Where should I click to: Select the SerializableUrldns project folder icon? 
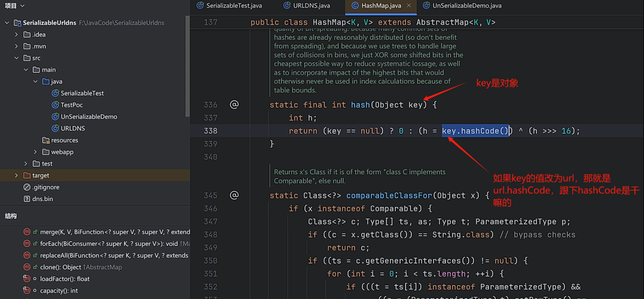(17, 23)
